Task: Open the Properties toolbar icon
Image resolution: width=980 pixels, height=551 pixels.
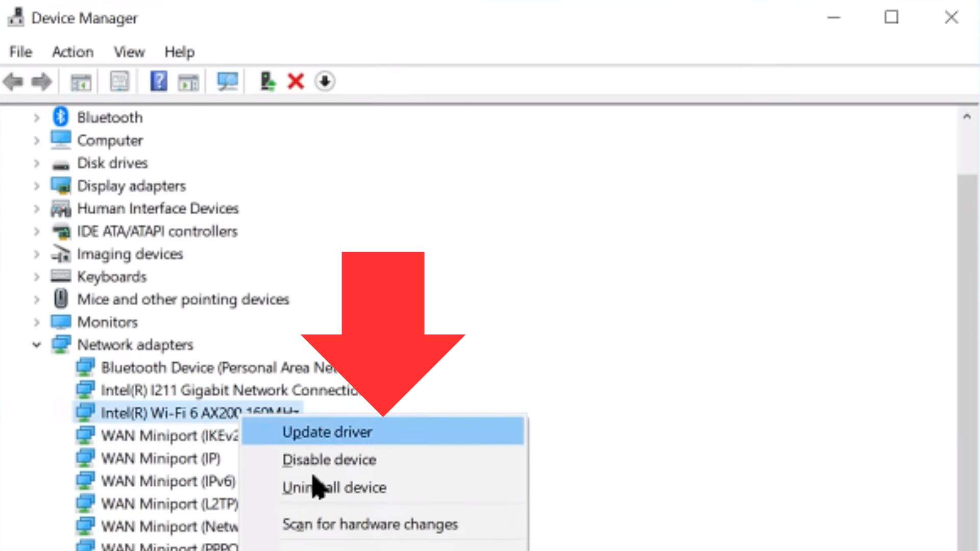Action: pyautogui.click(x=119, y=82)
